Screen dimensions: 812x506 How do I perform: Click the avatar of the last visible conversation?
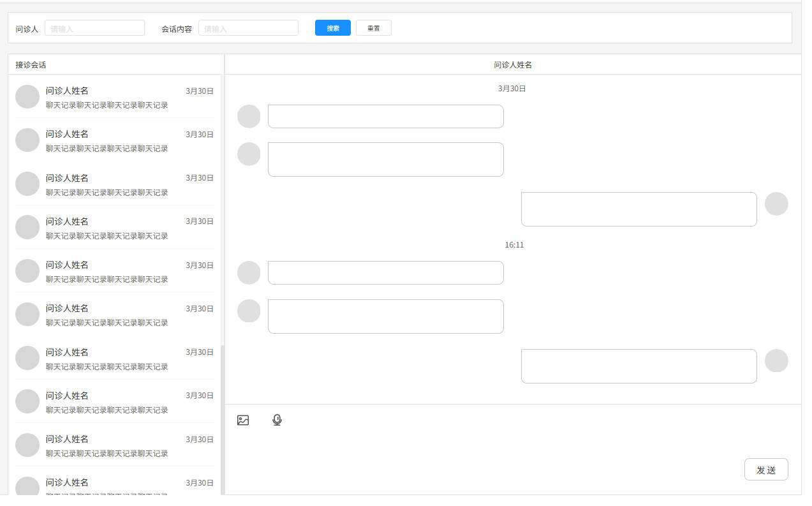pos(27,486)
